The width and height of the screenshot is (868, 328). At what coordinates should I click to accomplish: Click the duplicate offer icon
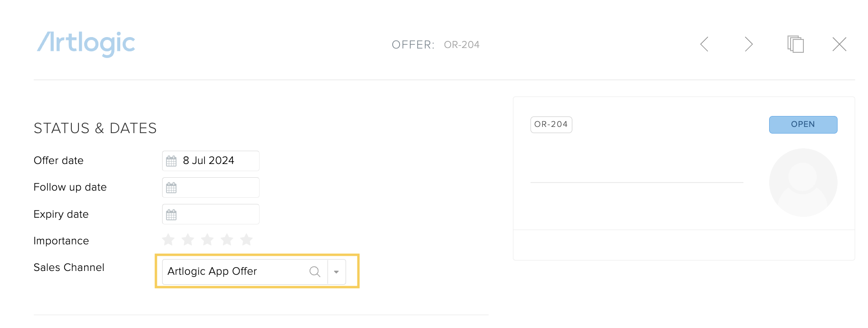click(x=795, y=44)
